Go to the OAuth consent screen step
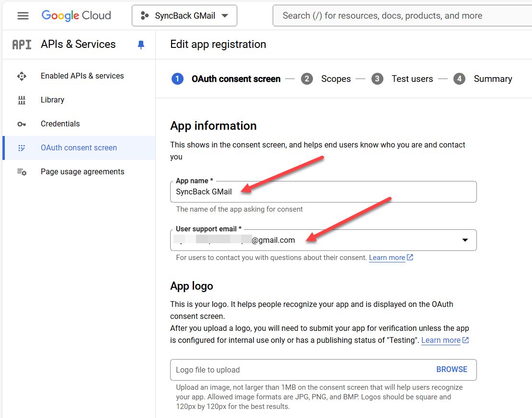Image resolution: width=532 pixels, height=418 pixels. [x=236, y=79]
